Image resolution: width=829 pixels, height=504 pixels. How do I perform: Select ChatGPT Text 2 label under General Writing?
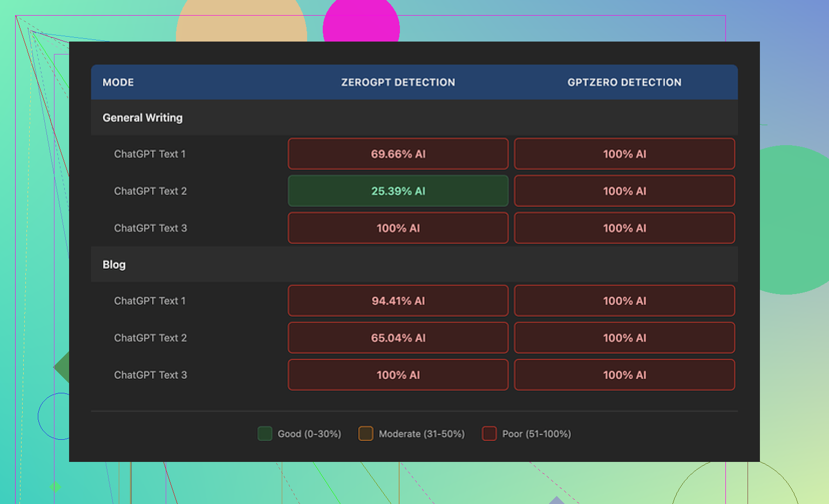(x=150, y=191)
